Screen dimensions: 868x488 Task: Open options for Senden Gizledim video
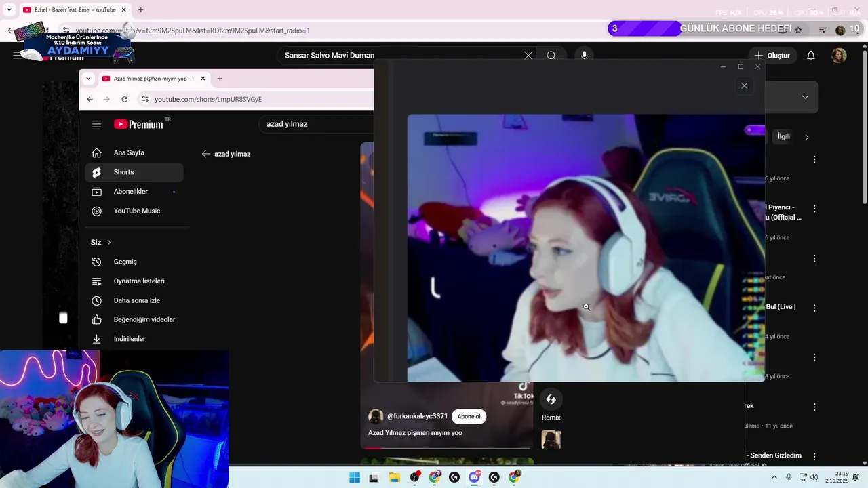pyautogui.click(x=814, y=456)
